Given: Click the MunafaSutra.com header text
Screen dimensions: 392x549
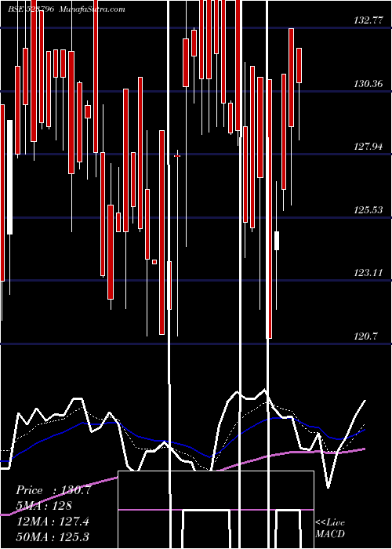Looking at the screenshot, I should coord(92,9).
